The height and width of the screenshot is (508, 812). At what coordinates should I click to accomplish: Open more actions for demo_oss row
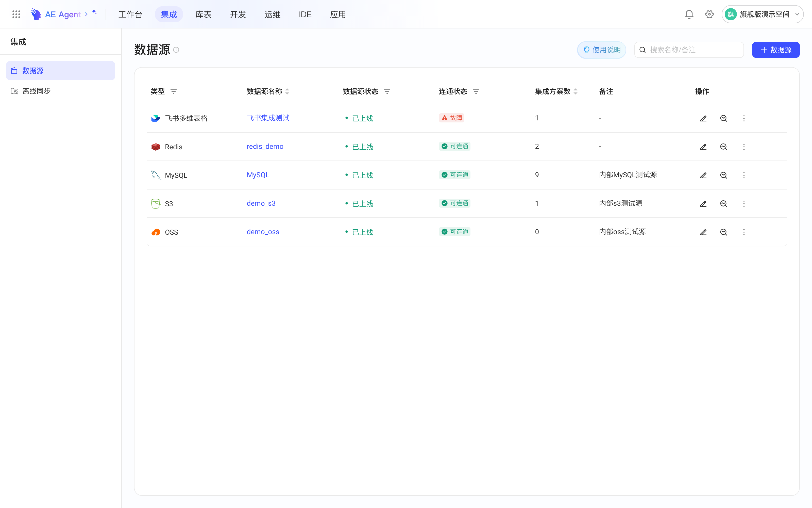tap(744, 232)
